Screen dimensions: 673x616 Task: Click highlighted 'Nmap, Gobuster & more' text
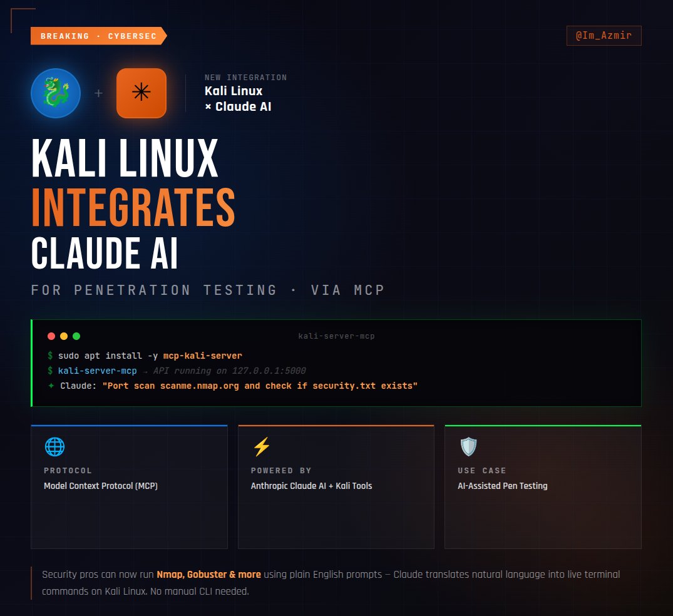point(208,574)
